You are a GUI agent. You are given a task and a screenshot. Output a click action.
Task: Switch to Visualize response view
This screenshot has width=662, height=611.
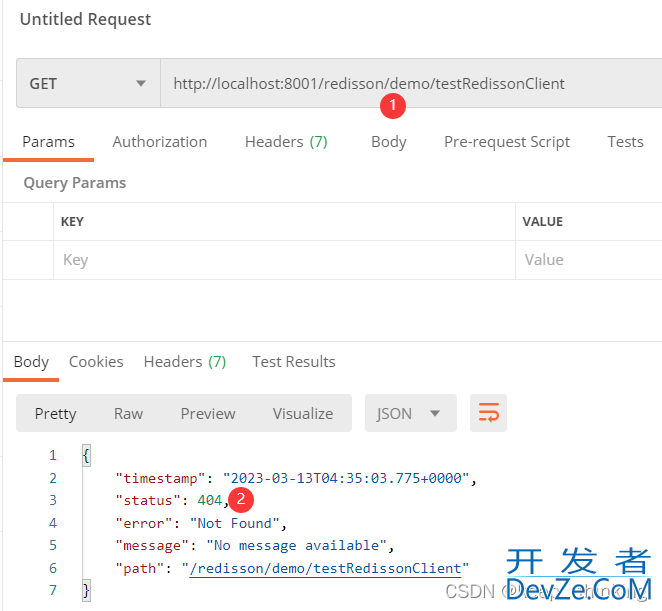[303, 413]
